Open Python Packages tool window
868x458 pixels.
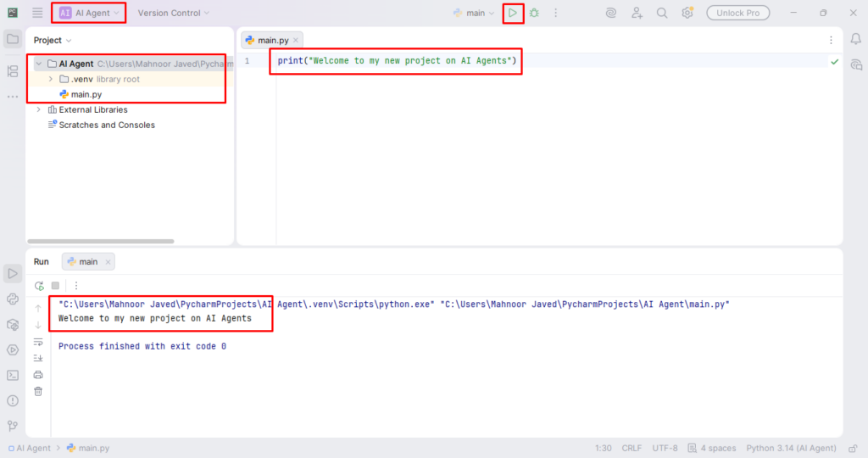[x=12, y=299]
